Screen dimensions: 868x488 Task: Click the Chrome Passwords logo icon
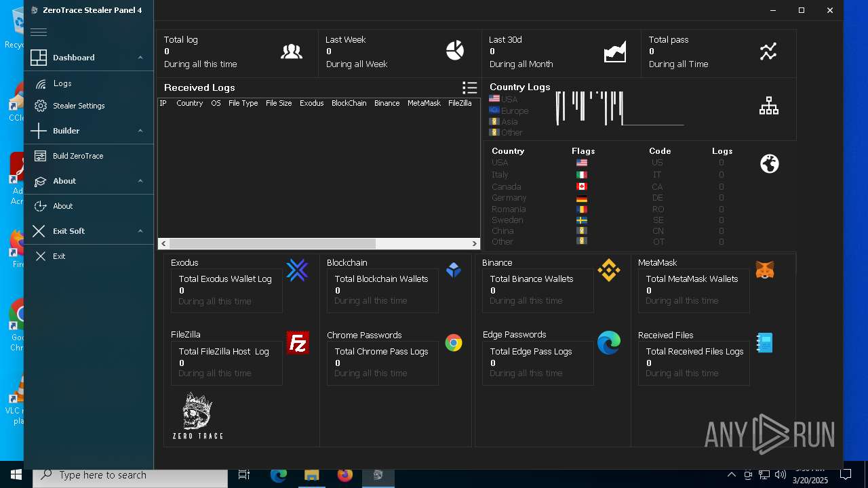tap(454, 343)
